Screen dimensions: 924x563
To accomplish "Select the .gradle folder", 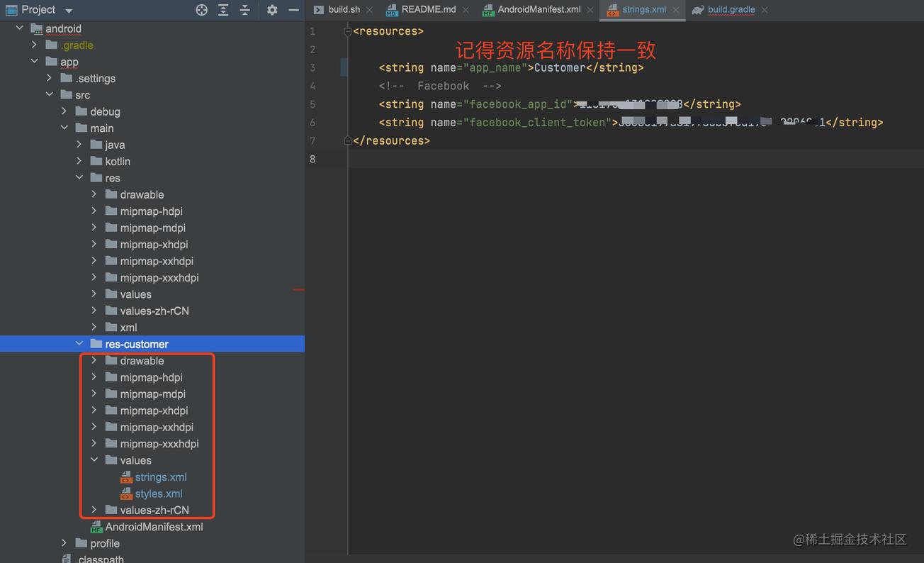I will tap(77, 45).
